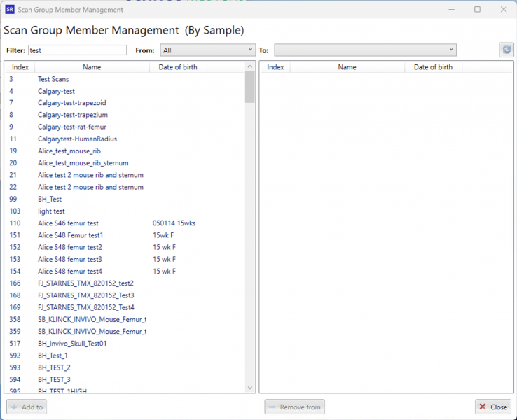Screen dimensions: 517x420
Task: Select SB_KLINCK_INVIVO_Mouse_Femur row index 358
Action: [x=125, y=319]
